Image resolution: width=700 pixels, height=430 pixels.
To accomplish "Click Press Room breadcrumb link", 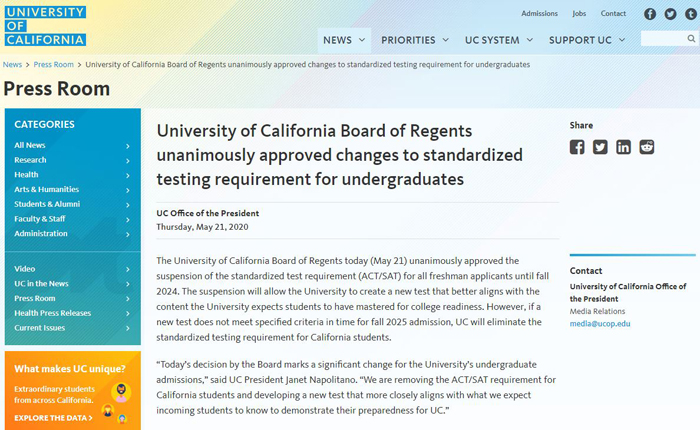I will tap(54, 64).
